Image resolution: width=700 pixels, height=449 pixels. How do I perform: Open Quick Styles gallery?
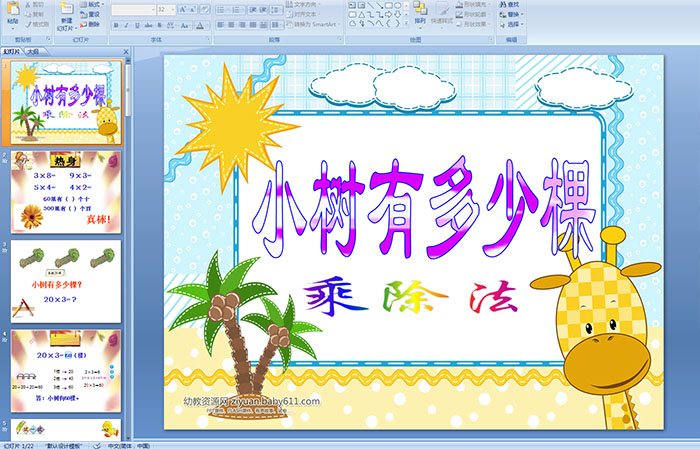[442, 13]
